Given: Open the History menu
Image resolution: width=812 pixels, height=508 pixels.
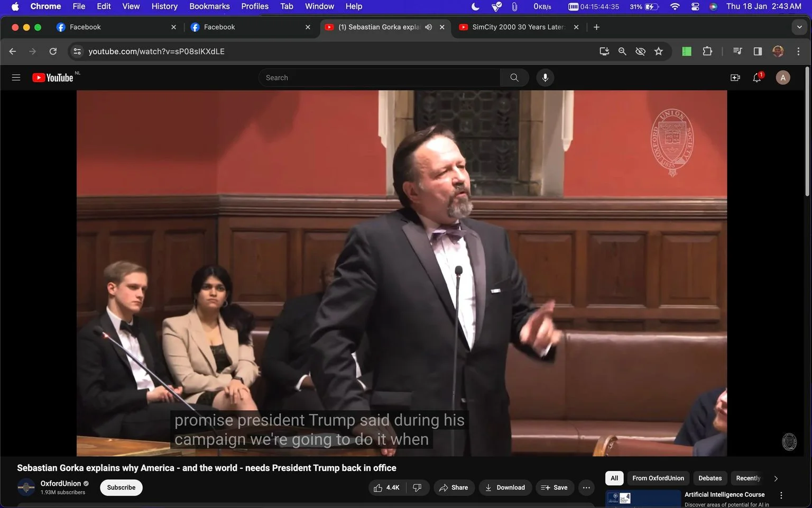Looking at the screenshot, I should point(164,6).
